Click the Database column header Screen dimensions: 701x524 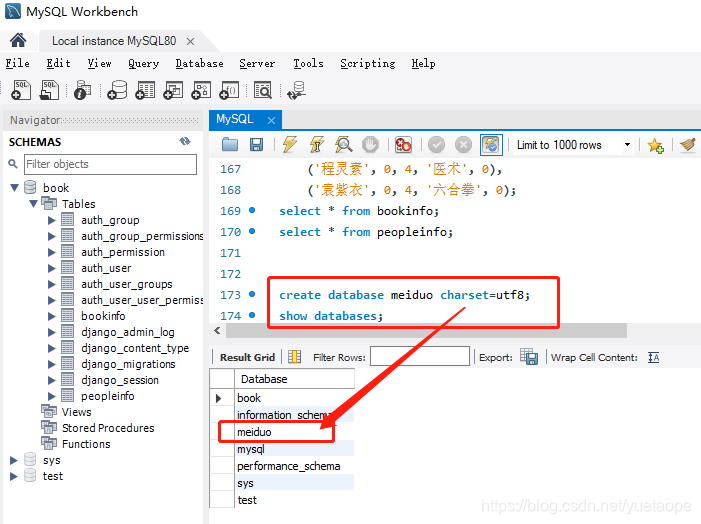pos(295,379)
